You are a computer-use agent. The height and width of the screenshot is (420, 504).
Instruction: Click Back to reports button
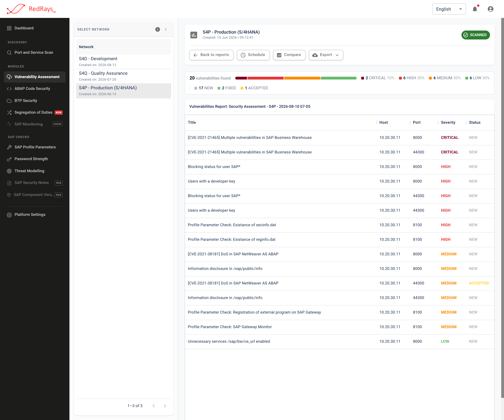(211, 55)
